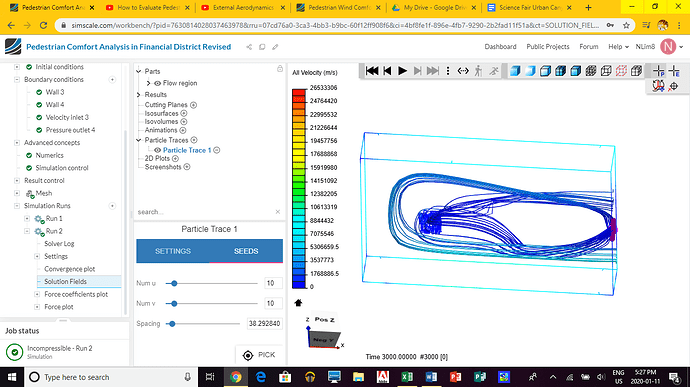Image resolution: width=690 pixels, height=387 pixels.
Task: Expand the Parts tree node
Action: pos(139,71)
